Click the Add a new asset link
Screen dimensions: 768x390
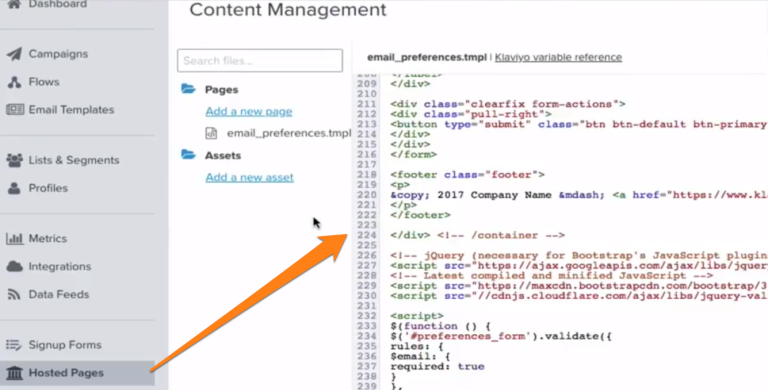249,177
